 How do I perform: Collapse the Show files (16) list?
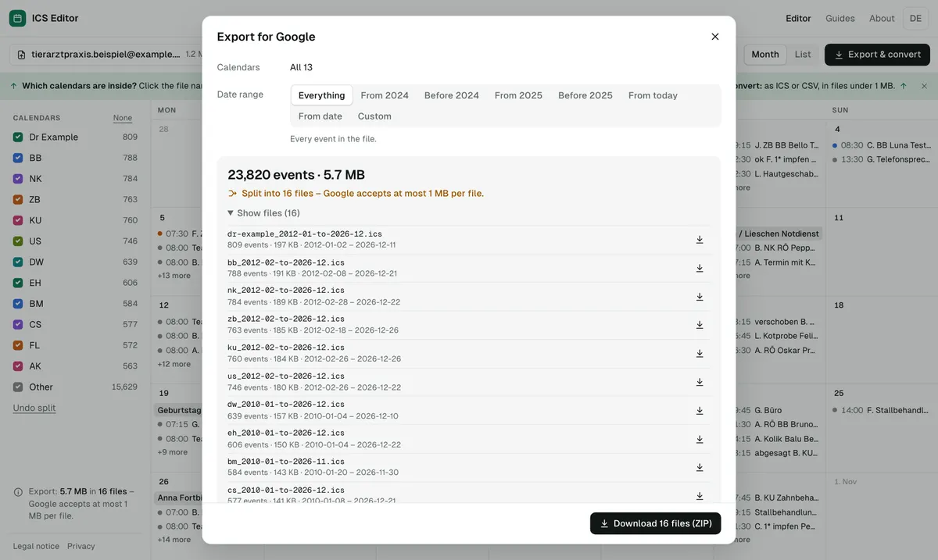263,213
